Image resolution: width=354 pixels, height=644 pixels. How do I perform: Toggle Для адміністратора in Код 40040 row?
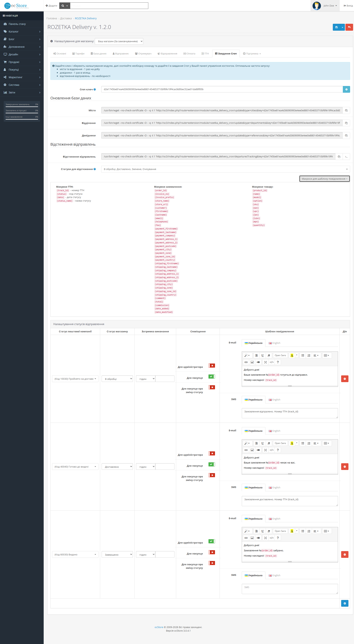(212, 453)
